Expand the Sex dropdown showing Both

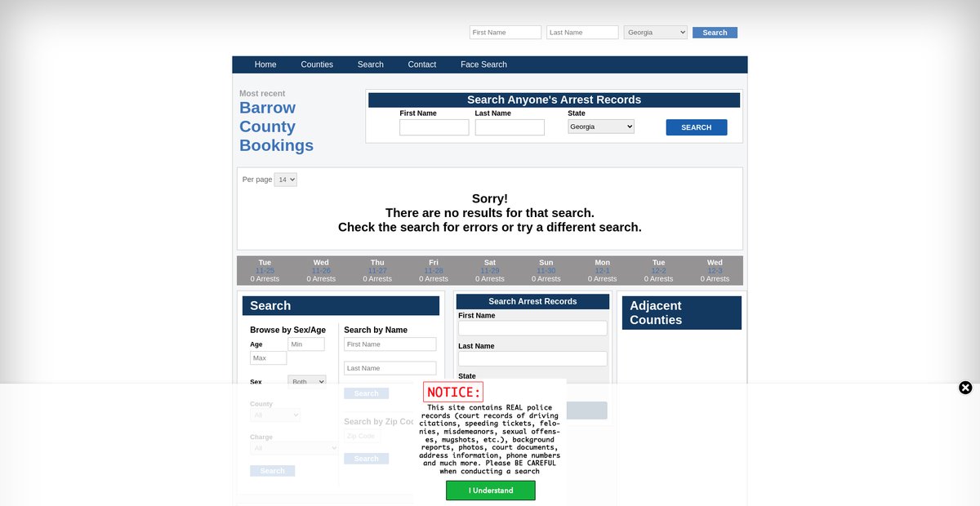click(x=307, y=381)
